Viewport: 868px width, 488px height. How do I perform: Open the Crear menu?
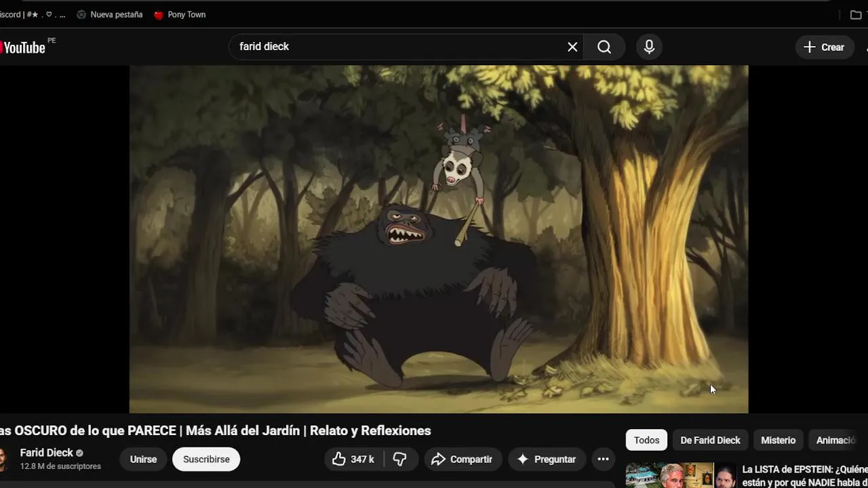click(x=824, y=47)
